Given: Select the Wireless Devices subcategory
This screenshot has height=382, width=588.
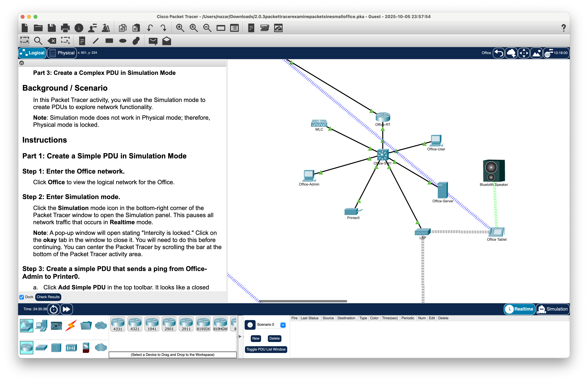Looking at the screenshot, I should (x=71, y=348).
